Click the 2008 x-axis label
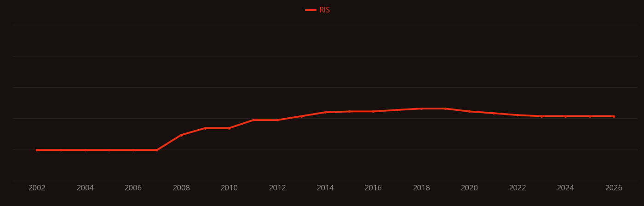Image resolution: width=644 pixels, height=206 pixels. (181, 188)
